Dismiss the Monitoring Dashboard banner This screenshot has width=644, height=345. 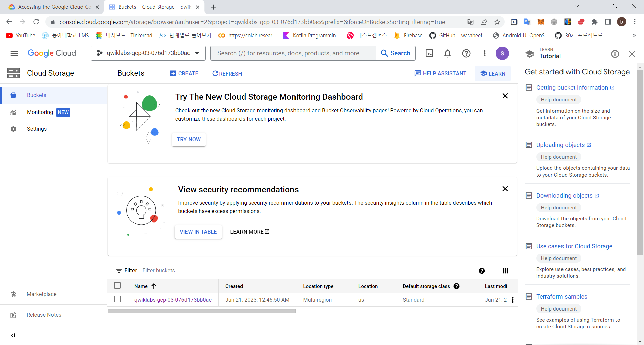pos(505,96)
